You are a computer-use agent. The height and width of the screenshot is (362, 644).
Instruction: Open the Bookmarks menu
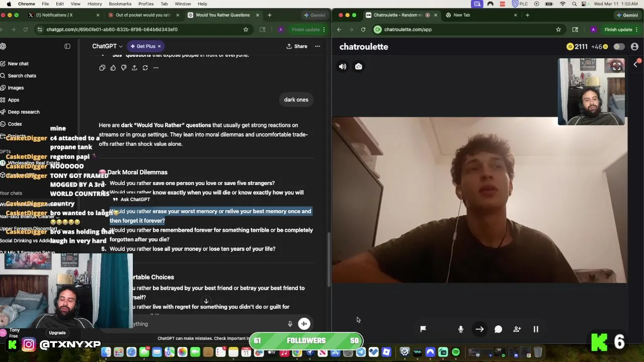pyautogui.click(x=120, y=4)
